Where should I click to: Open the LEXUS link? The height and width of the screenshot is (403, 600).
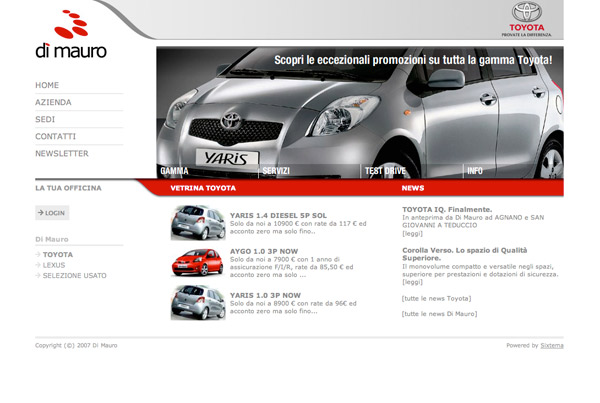click(54, 265)
